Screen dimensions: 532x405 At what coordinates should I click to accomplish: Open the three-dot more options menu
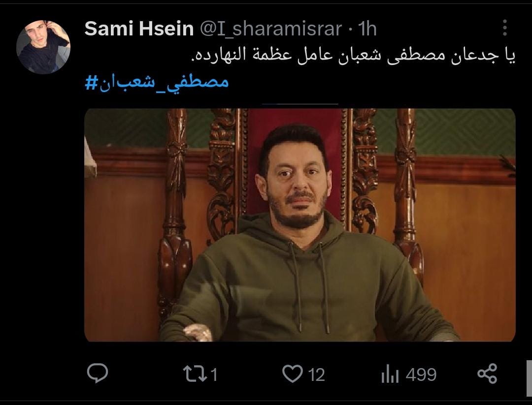[505, 28]
